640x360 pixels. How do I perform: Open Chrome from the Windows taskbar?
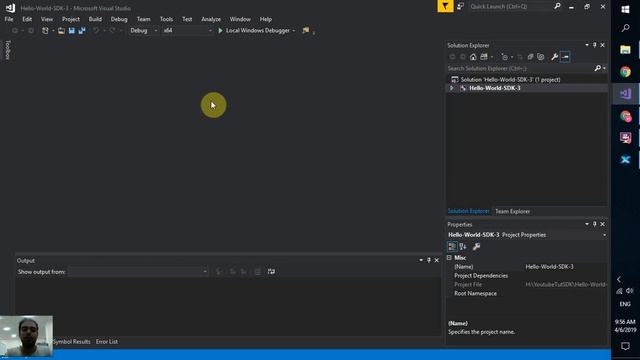[625, 72]
